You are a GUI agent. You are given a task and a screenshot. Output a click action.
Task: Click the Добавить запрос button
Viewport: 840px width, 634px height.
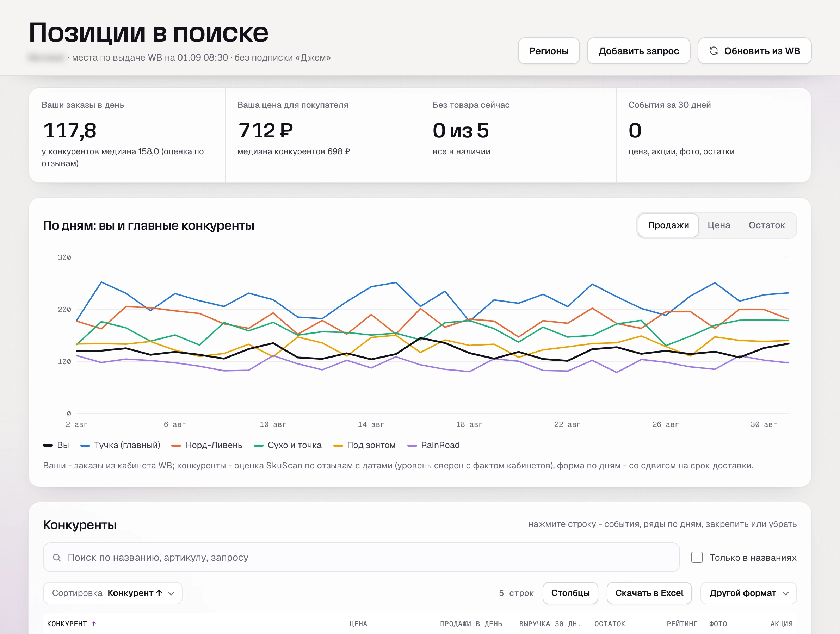(x=639, y=51)
